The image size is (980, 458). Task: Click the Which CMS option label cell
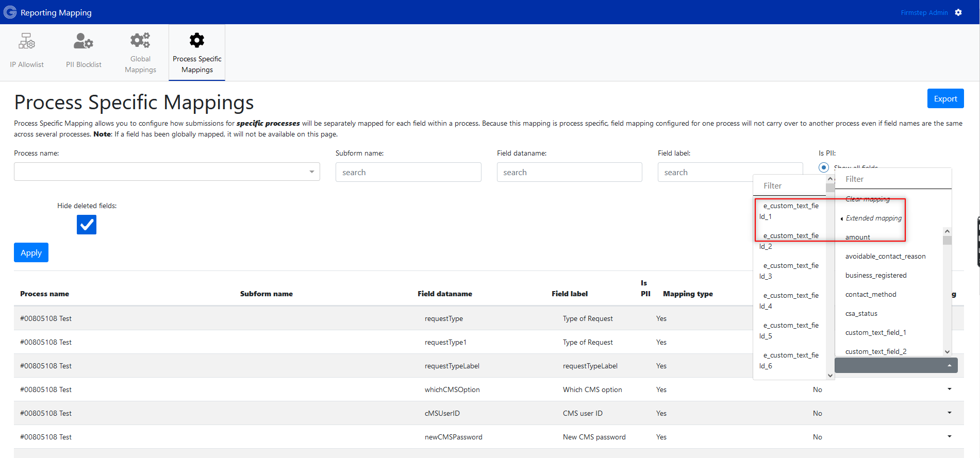click(592, 389)
